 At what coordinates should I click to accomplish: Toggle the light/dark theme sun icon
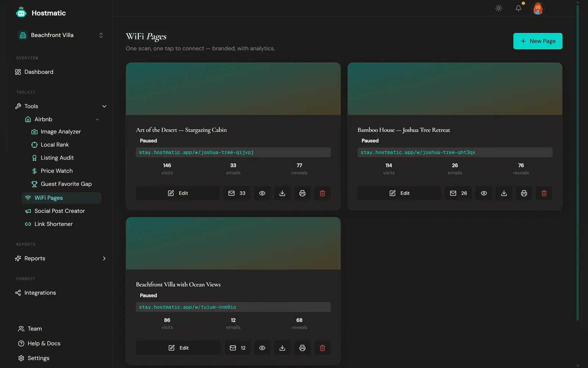pos(499,8)
